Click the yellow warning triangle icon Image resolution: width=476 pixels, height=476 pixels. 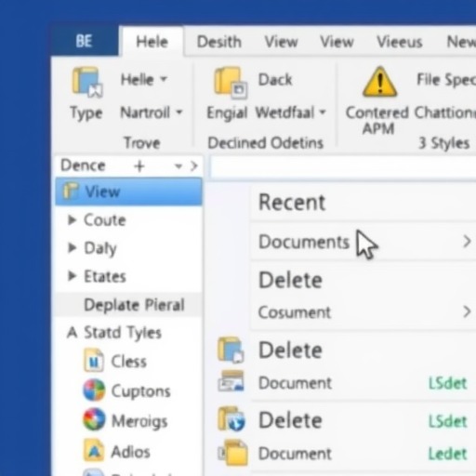pyautogui.click(x=379, y=82)
